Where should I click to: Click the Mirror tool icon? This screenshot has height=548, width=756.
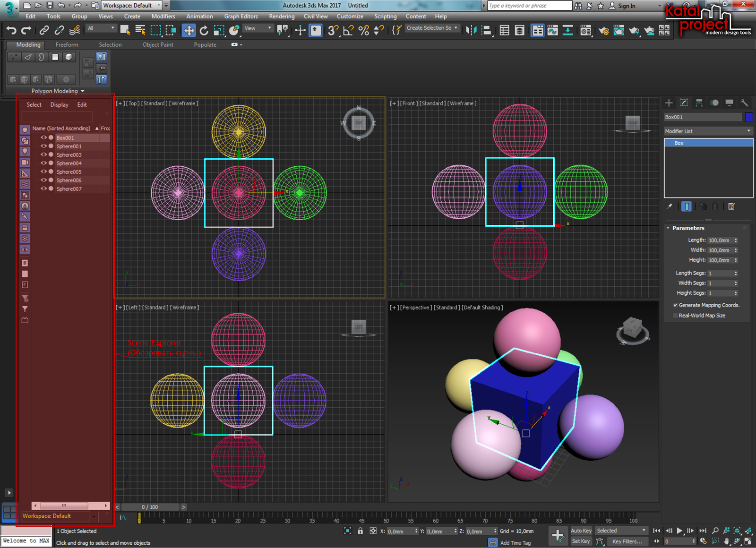(x=471, y=31)
